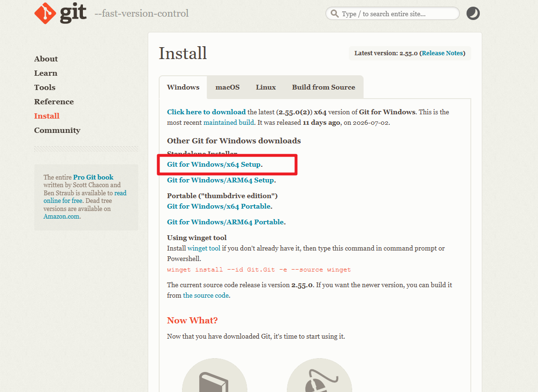This screenshot has width=538, height=392.
Task: Open 'the source code' link
Action: point(206,295)
